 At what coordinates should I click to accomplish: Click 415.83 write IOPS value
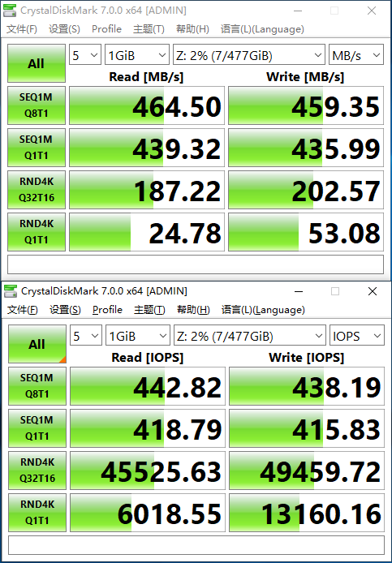point(307,428)
